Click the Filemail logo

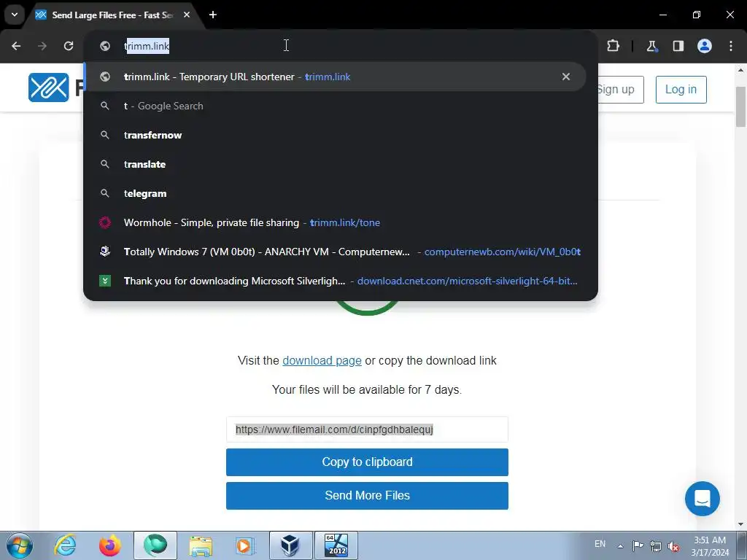49,87
